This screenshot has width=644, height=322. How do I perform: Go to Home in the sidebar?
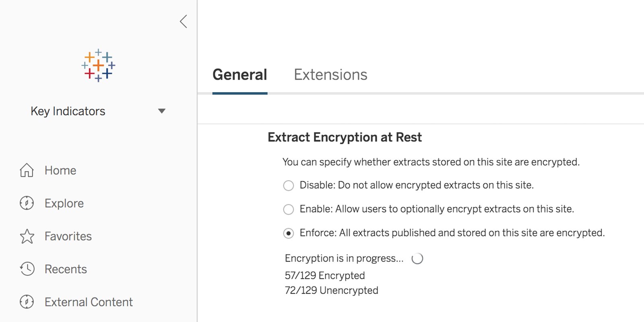[60, 170]
